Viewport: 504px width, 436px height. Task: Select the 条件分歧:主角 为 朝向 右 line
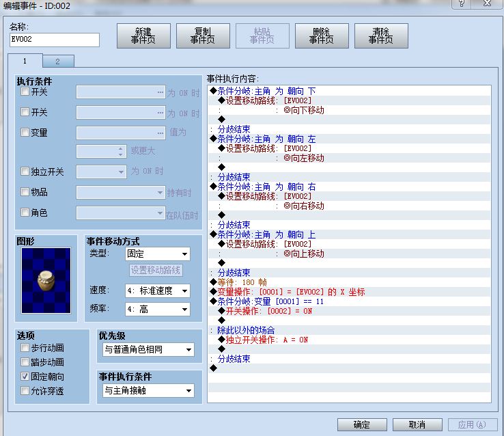click(350, 187)
